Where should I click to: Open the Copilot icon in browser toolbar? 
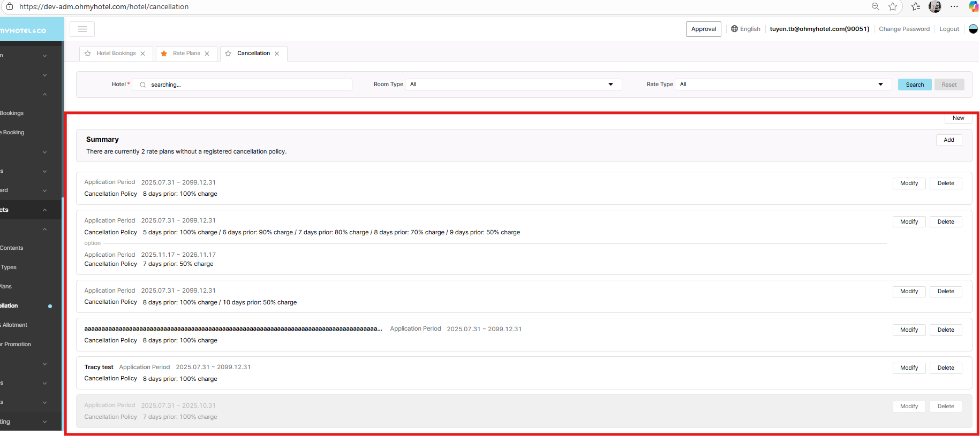[x=974, y=6]
